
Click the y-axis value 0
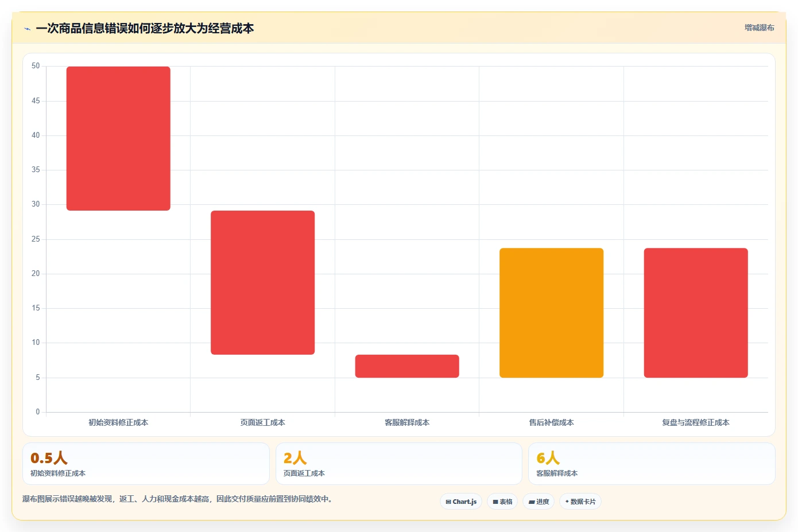pyautogui.click(x=38, y=412)
